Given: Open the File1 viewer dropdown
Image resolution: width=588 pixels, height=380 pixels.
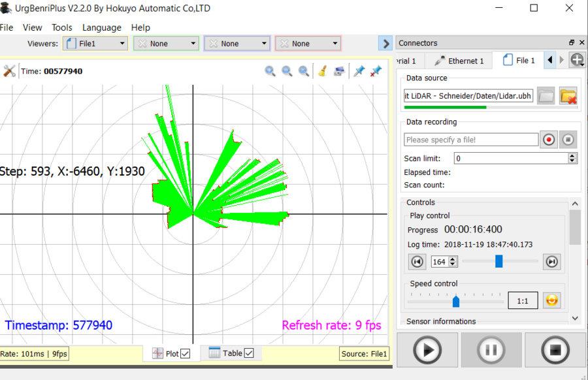Looking at the screenshot, I should tap(95, 44).
